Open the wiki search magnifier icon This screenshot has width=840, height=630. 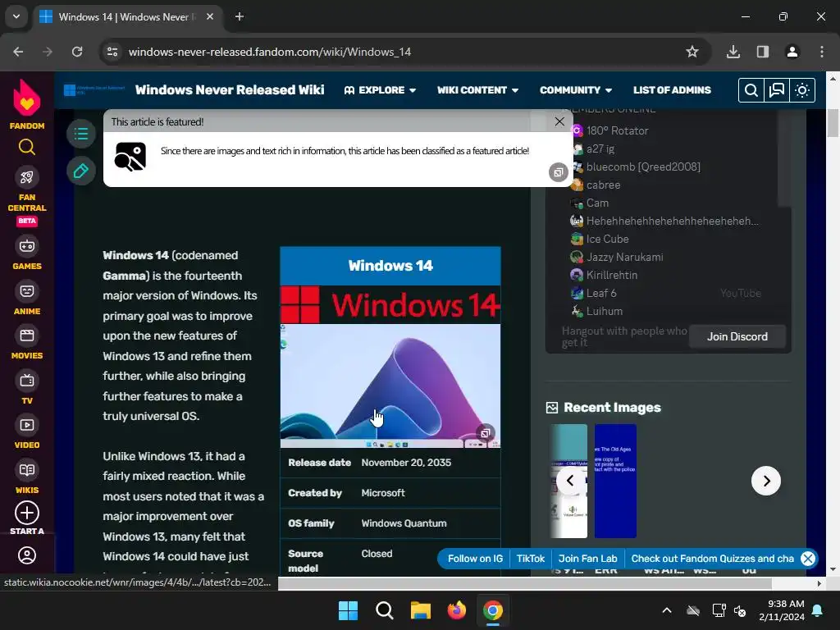(x=751, y=90)
